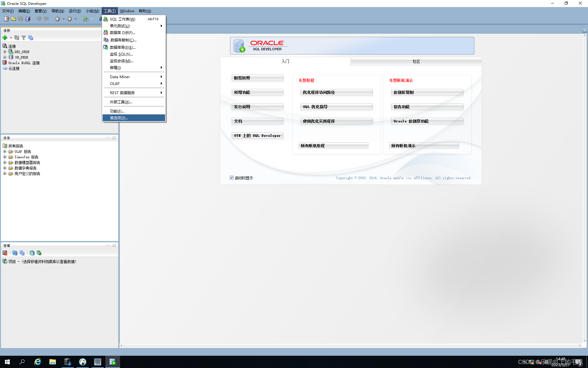Collapse all nodes in the 移植 panel
588x368 pixels.
click(x=22, y=253)
